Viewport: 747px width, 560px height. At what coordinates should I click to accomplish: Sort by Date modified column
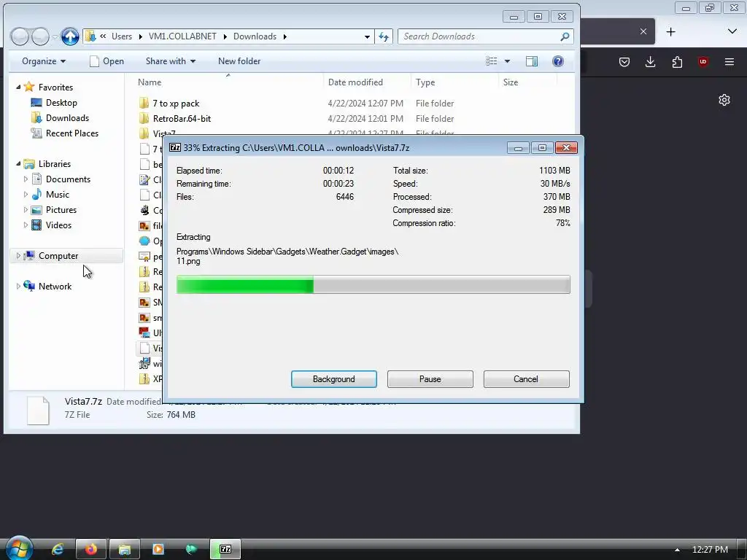tap(355, 82)
